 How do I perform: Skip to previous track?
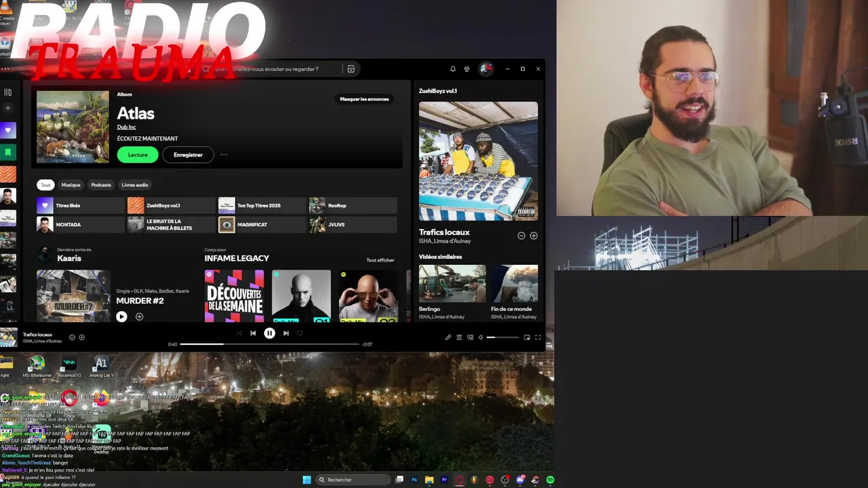click(x=253, y=333)
